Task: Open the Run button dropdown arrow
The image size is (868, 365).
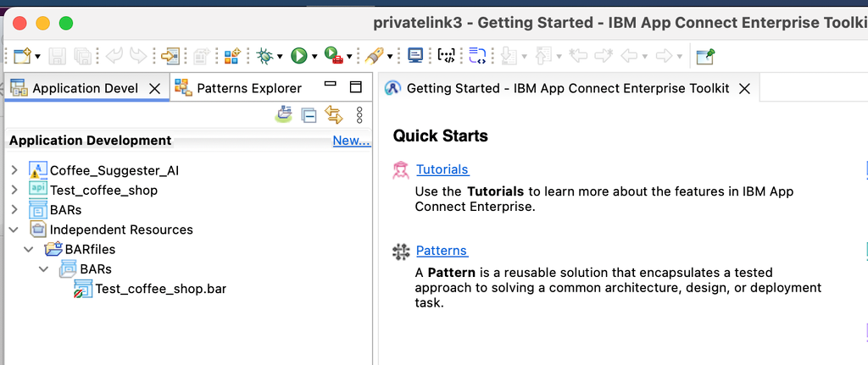Action: tap(314, 57)
